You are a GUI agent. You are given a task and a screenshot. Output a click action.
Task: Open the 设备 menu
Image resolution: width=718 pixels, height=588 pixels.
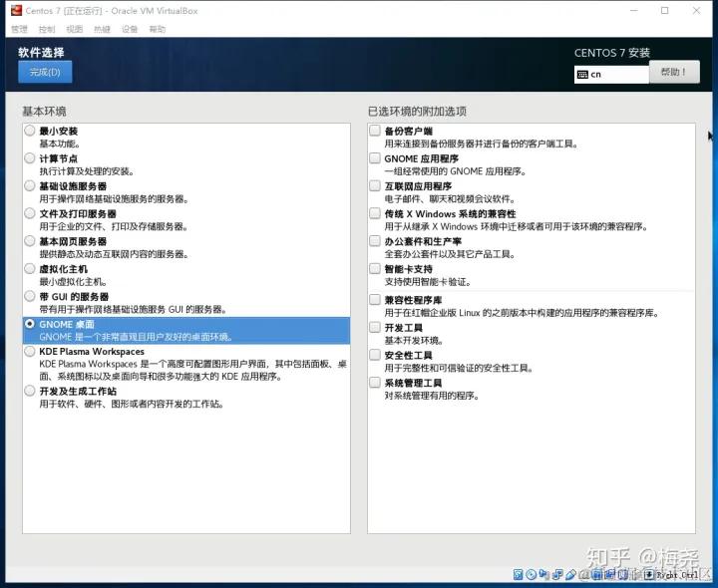[129, 29]
